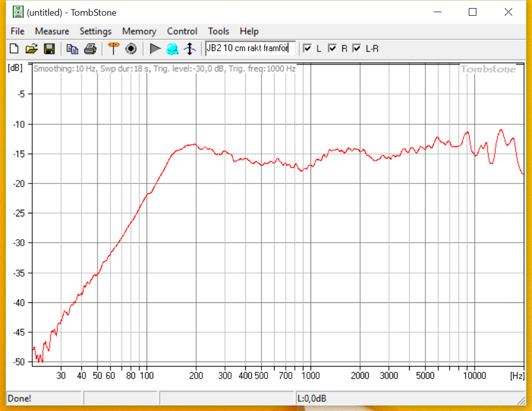Select the orange T marker tool icon

(113, 49)
